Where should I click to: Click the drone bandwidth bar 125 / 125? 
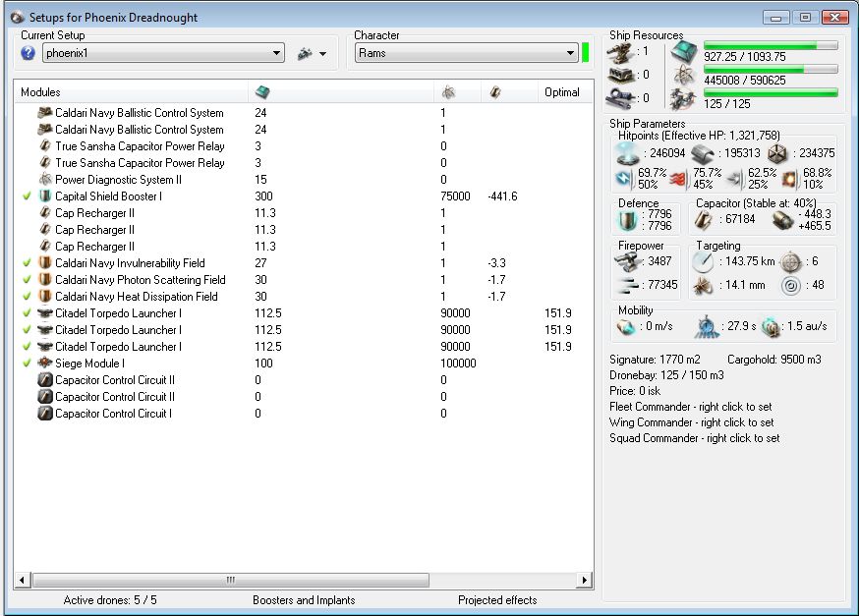771,92
